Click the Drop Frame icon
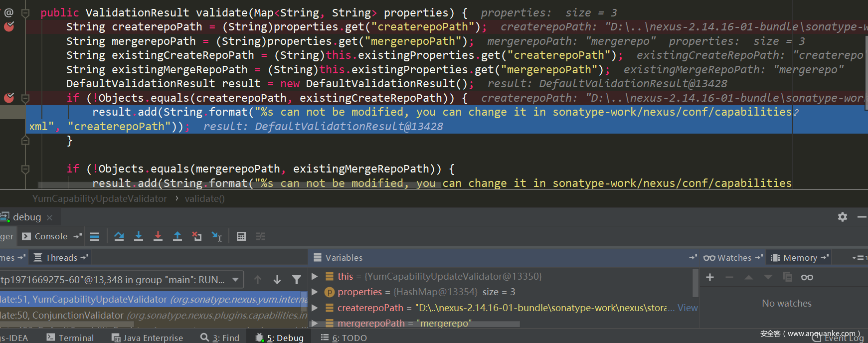This screenshot has height=343, width=868. pos(197,236)
